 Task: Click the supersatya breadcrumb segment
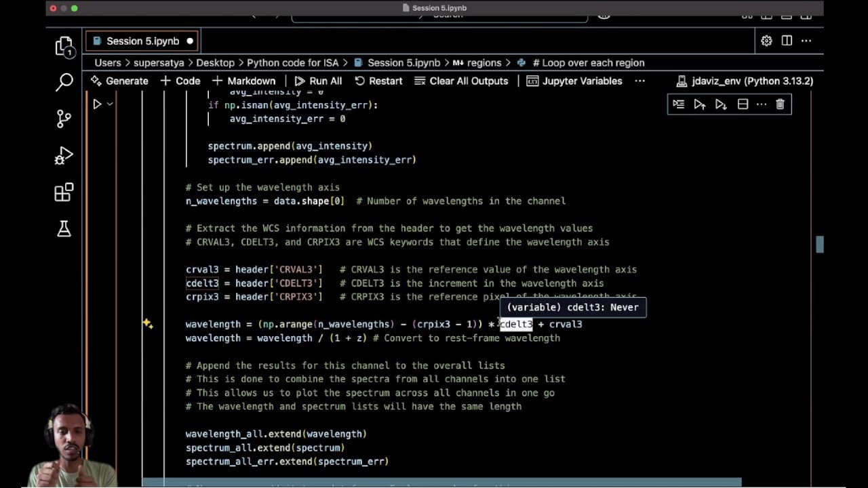coord(159,62)
